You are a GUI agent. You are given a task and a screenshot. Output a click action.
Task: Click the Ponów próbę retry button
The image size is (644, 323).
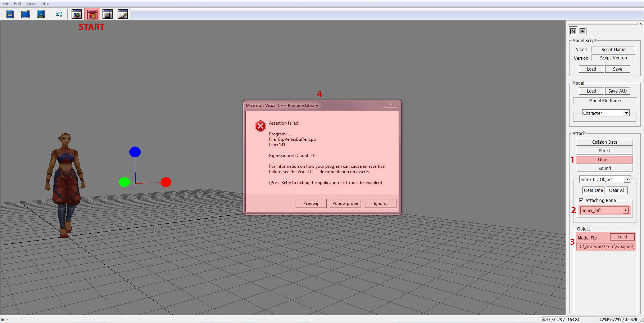click(x=345, y=203)
